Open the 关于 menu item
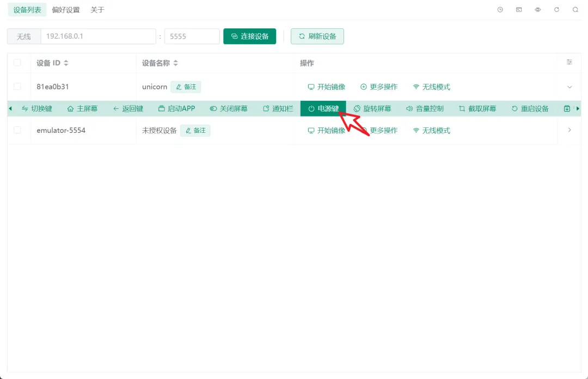Viewport: 588px width, 379px height. click(x=97, y=9)
